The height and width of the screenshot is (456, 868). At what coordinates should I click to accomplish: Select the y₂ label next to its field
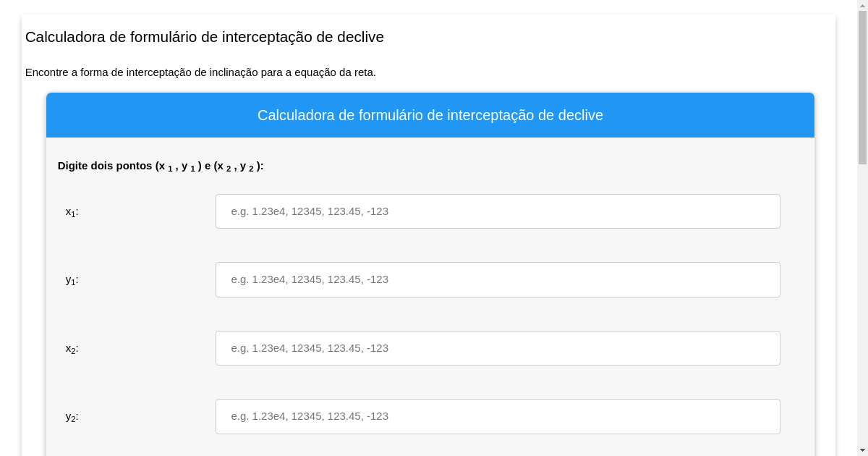point(70,416)
